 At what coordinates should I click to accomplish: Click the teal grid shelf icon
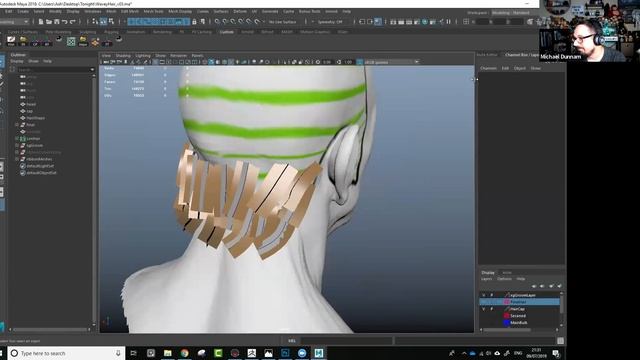tap(71, 41)
